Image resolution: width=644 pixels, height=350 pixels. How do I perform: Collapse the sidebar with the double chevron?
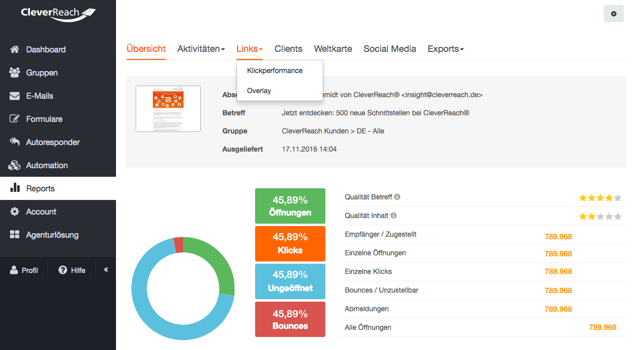coord(106,270)
